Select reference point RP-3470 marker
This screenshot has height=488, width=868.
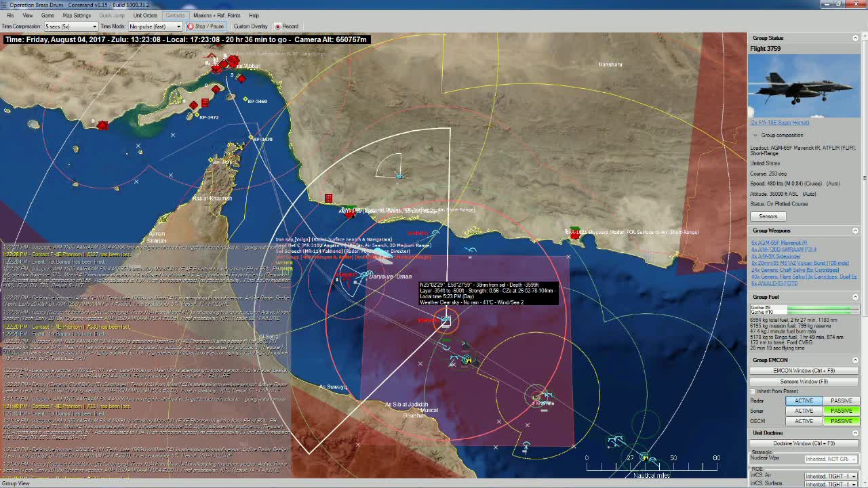[x=252, y=138]
